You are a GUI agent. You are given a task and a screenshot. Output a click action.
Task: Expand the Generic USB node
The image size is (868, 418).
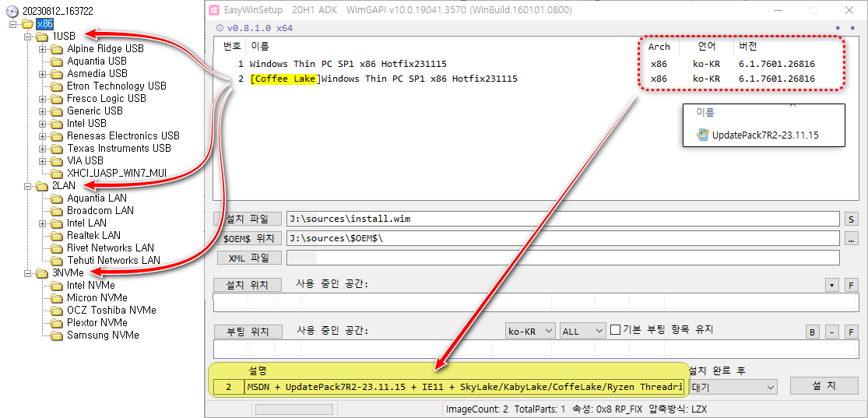43,111
